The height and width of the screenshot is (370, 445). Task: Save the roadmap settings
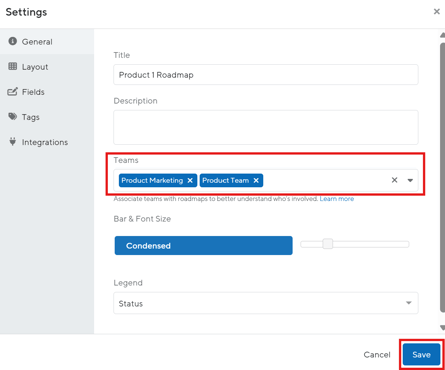[421, 354]
